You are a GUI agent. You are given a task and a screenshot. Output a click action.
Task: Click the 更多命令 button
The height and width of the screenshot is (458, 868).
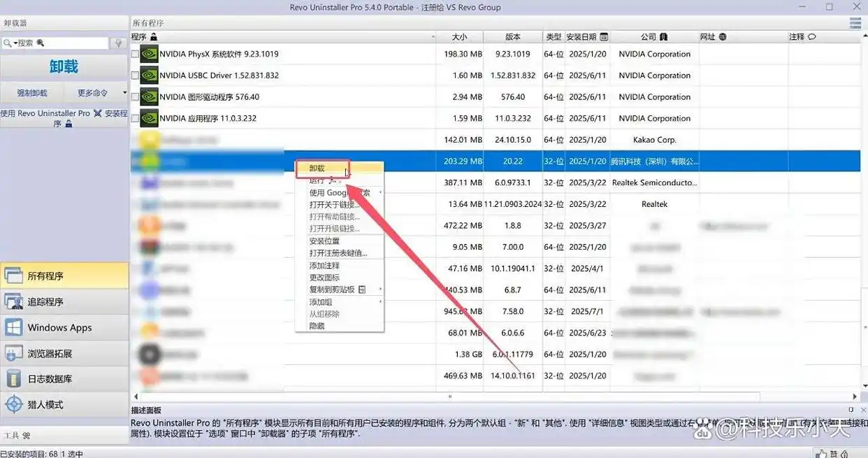point(96,93)
